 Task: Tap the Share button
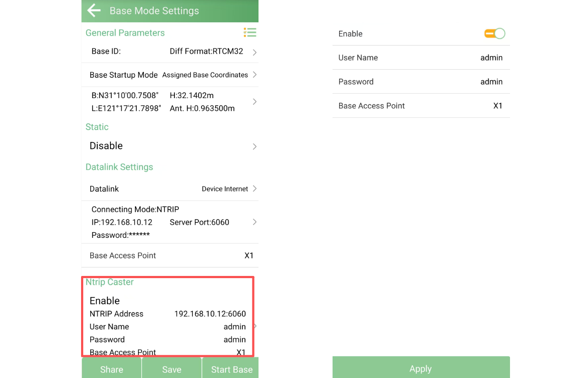[x=111, y=368]
